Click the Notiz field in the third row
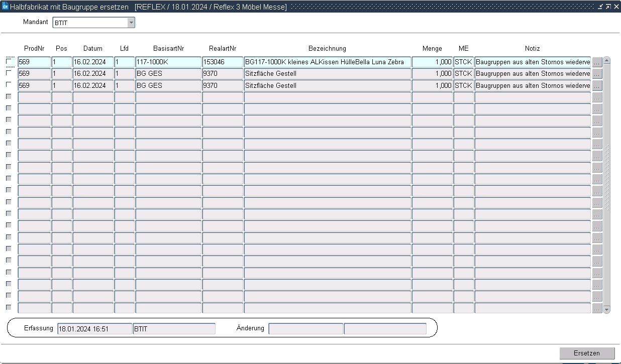 pyautogui.click(x=533, y=86)
